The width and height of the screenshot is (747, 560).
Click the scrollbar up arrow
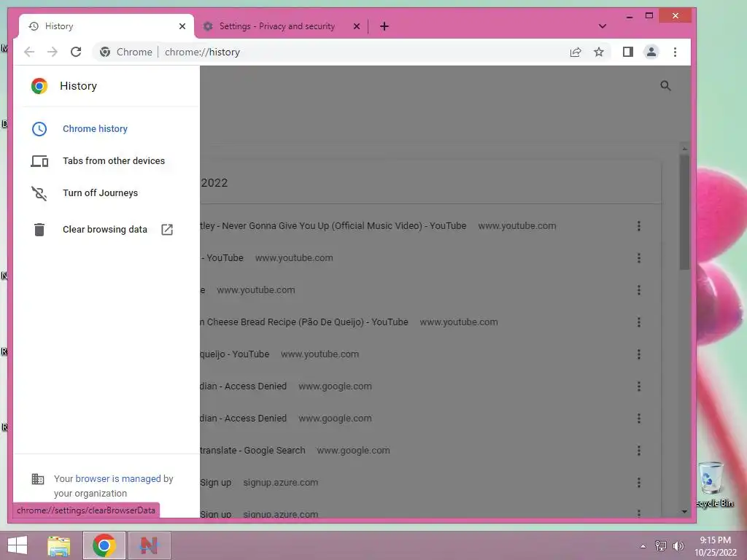684,149
